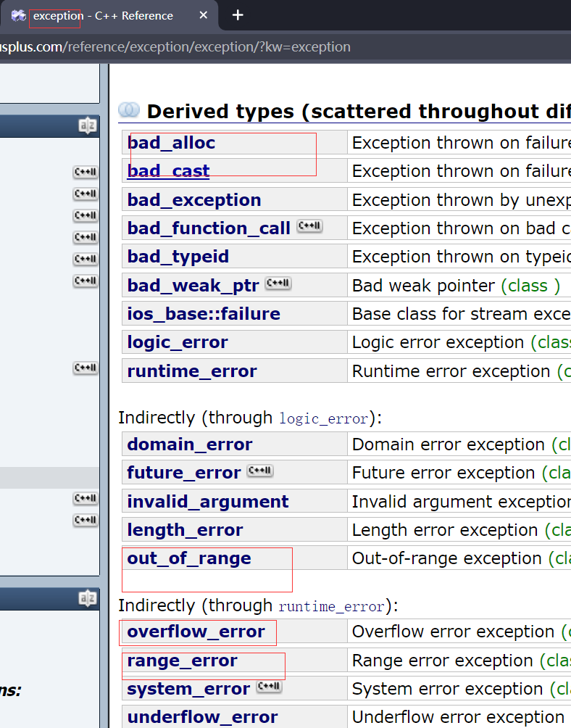Open the bad_alloc class link

pyautogui.click(x=171, y=143)
